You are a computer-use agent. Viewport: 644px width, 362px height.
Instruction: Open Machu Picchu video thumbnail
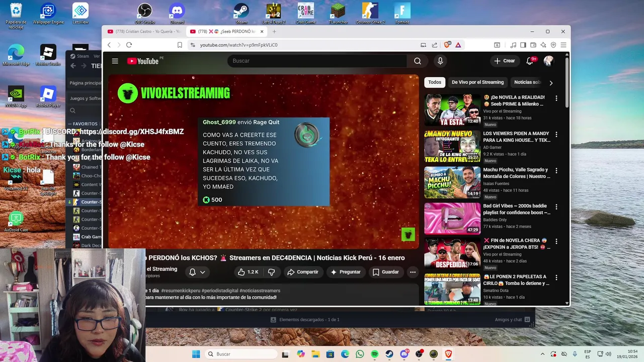click(x=452, y=182)
